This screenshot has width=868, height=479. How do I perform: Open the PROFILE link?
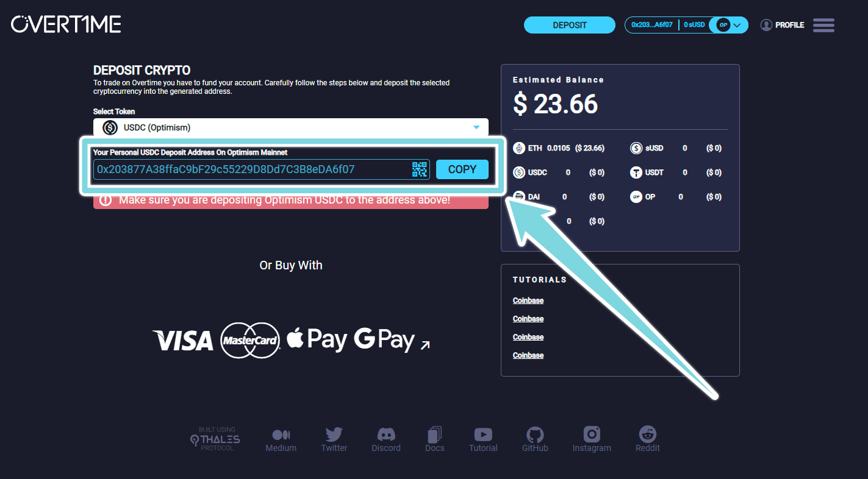tap(789, 25)
